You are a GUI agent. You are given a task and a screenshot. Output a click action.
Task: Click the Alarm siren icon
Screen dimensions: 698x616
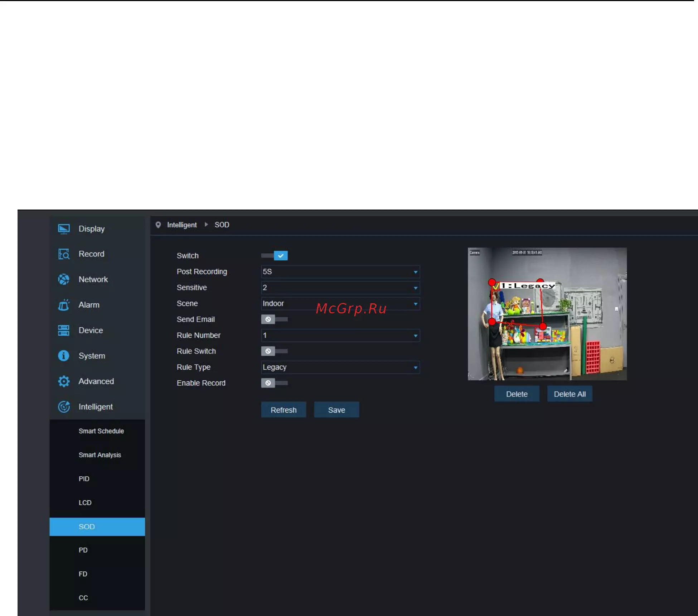tap(64, 305)
